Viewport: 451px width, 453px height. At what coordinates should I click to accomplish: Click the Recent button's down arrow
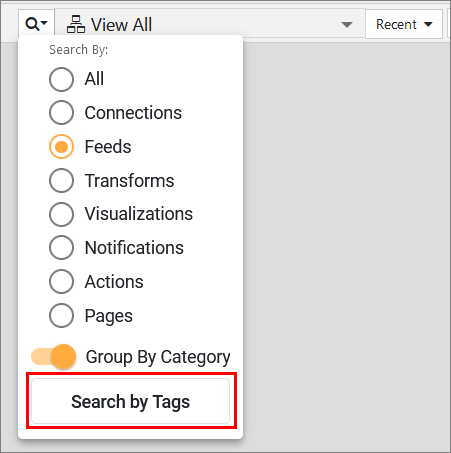point(428,24)
